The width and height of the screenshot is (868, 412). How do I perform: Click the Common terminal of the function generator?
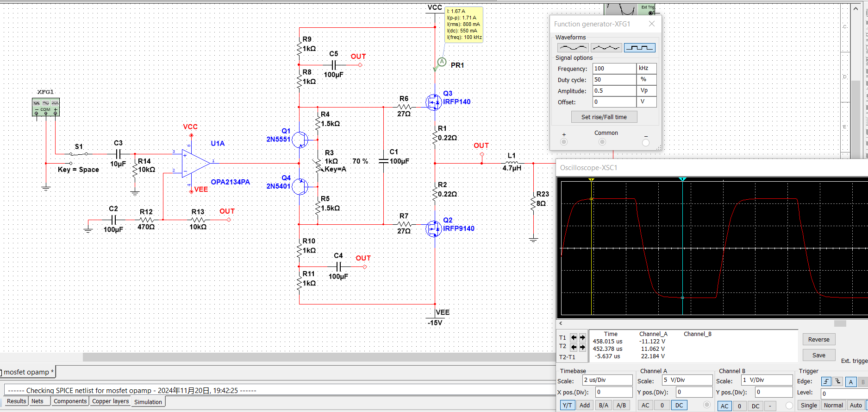pyautogui.click(x=602, y=142)
